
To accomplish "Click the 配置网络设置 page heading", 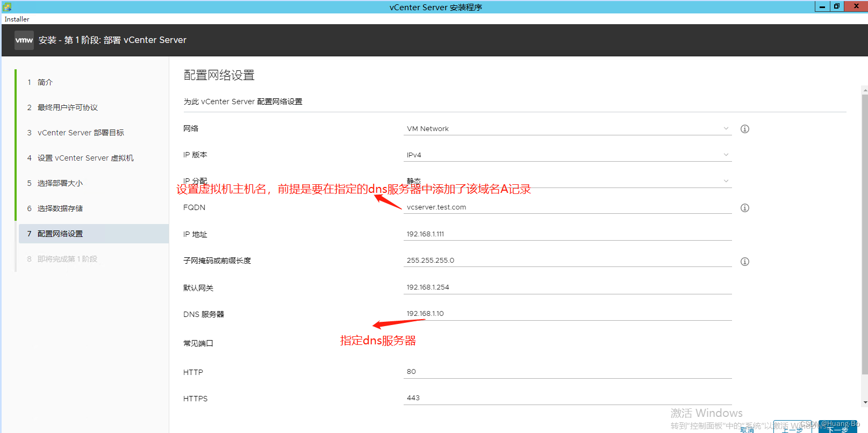I will click(x=219, y=75).
